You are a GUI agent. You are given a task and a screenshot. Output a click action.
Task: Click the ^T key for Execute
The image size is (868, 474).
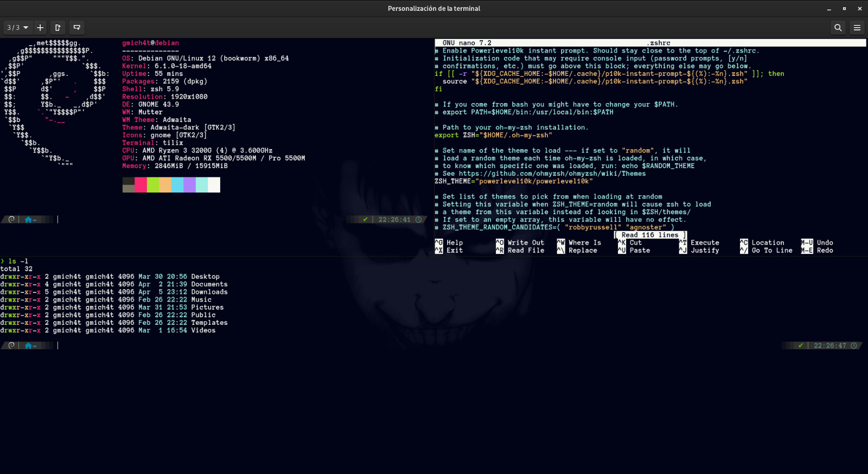pos(683,242)
